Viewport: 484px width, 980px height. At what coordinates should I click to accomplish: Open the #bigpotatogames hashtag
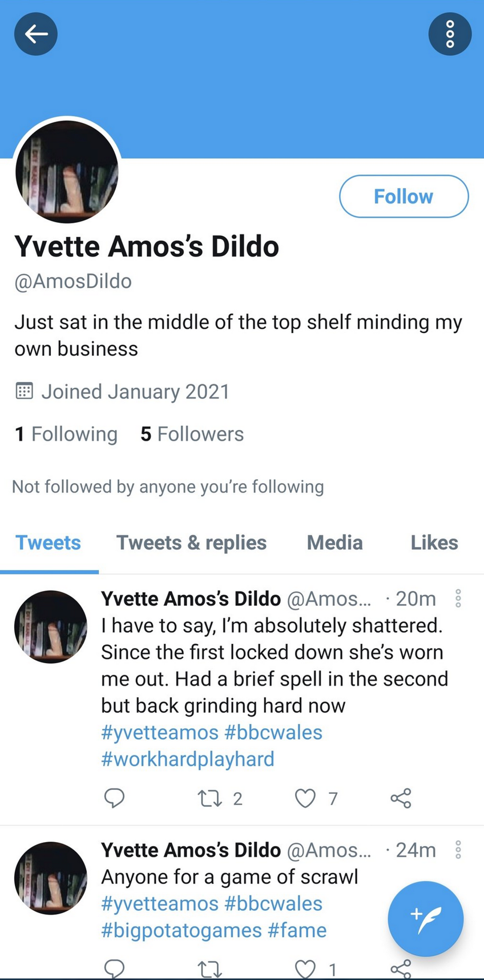[181, 931]
